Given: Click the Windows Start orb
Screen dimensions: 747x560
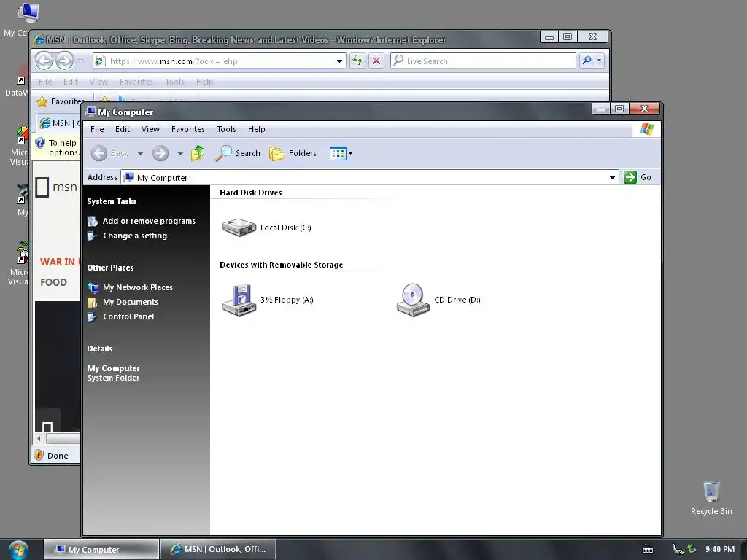Looking at the screenshot, I should pyautogui.click(x=18, y=550).
